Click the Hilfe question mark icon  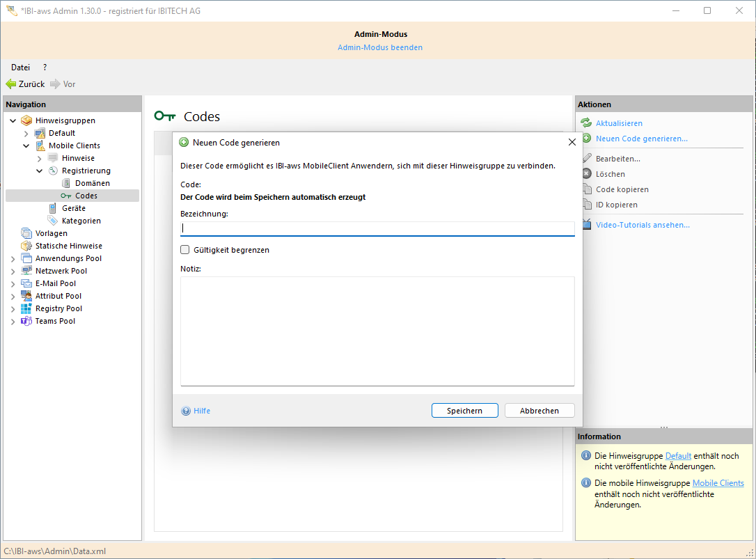click(x=186, y=411)
